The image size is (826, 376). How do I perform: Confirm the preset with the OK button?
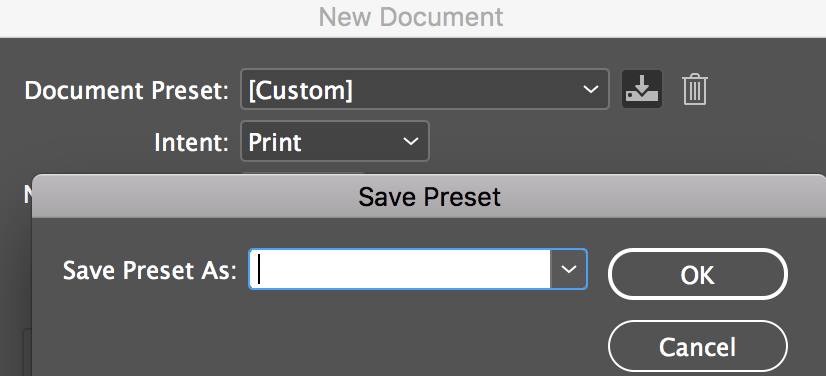click(697, 274)
